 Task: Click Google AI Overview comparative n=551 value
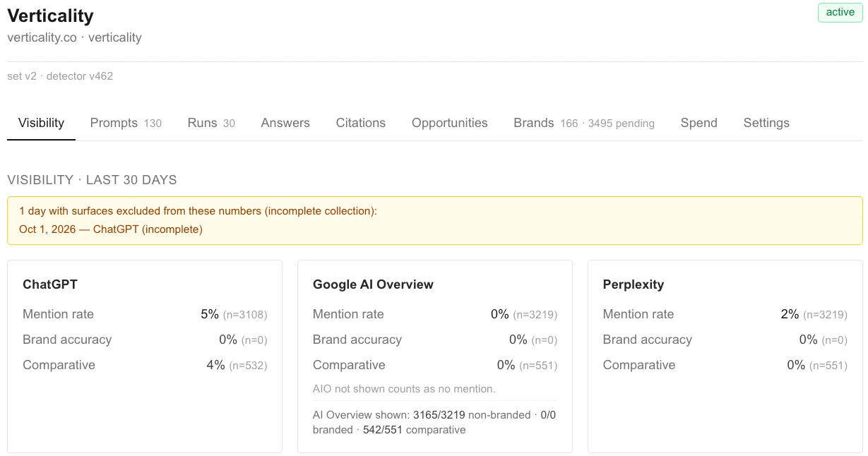(538, 366)
